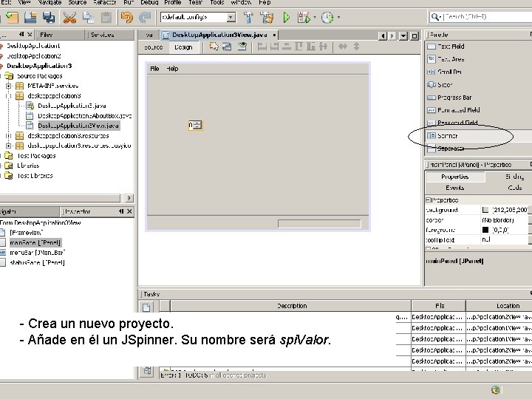The width and height of the screenshot is (532, 399).
Task: Click the New Project toolbar icon
Action: point(13,17)
